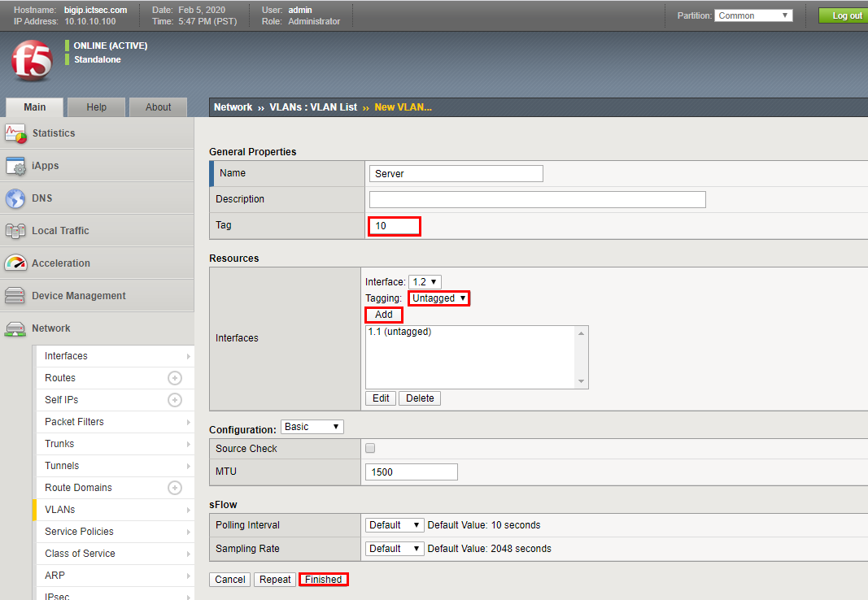This screenshot has height=600, width=868.
Task: Select Route Domains menu item
Action: pyautogui.click(x=78, y=488)
